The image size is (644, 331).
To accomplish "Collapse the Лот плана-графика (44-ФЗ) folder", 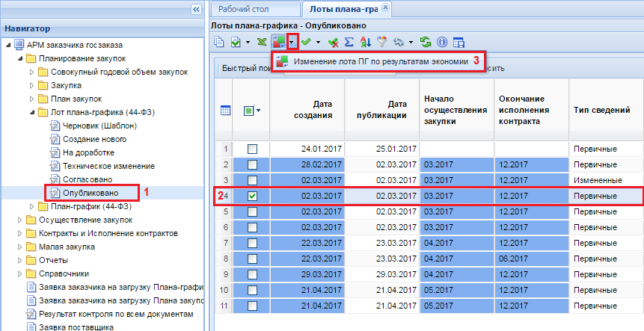I will pos(31,113).
